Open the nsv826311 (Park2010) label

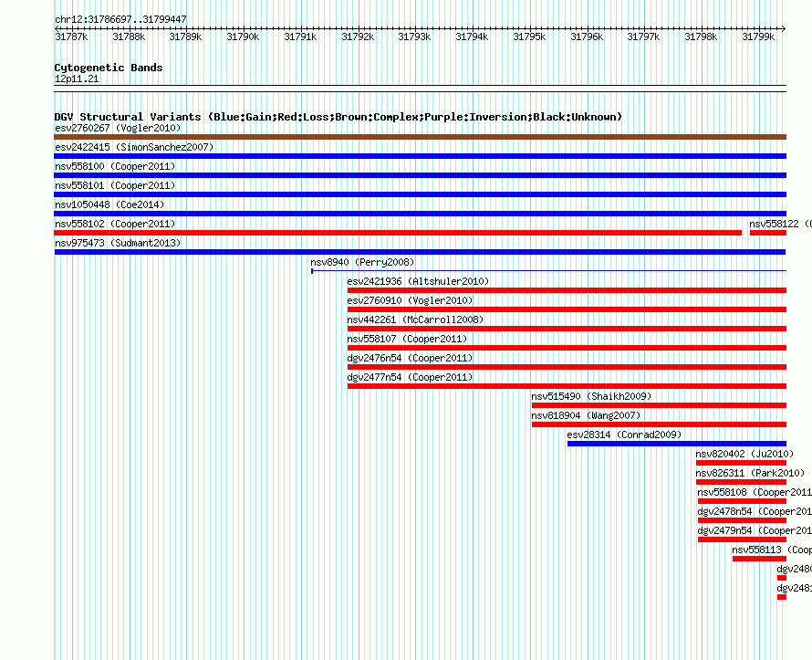750,473
